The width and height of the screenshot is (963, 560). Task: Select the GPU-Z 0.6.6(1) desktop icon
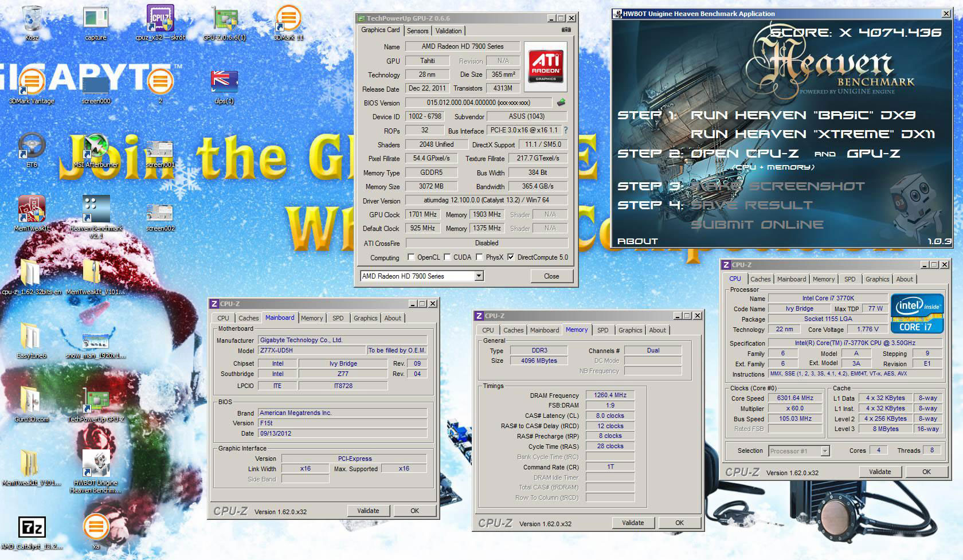225,23
